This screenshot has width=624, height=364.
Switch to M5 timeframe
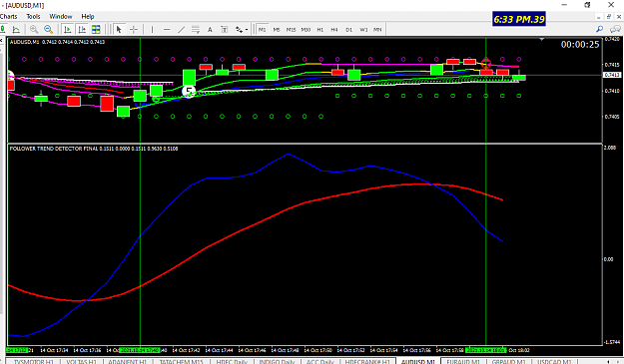click(x=277, y=29)
